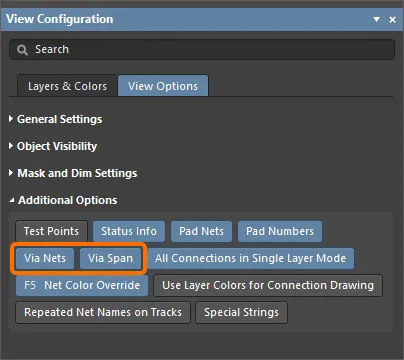Disable Pad Numbers display
This screenshot has width=404, height=360.
(x=280, y=231)
